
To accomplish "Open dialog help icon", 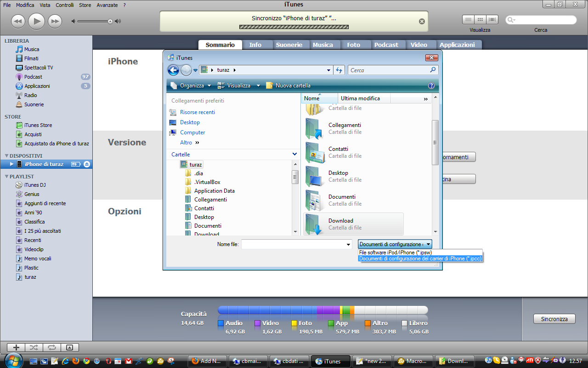I will (431, 86).
